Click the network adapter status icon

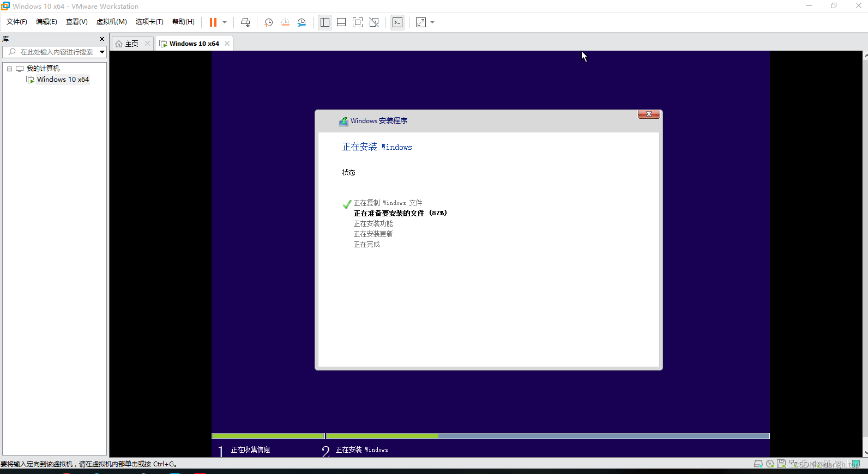pos(793,464)
